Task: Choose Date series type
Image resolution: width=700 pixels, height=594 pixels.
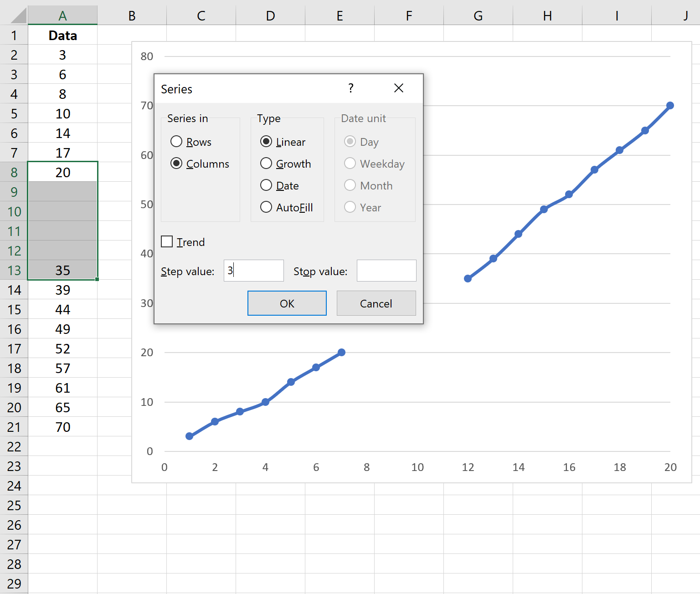Action: (266, 185)
